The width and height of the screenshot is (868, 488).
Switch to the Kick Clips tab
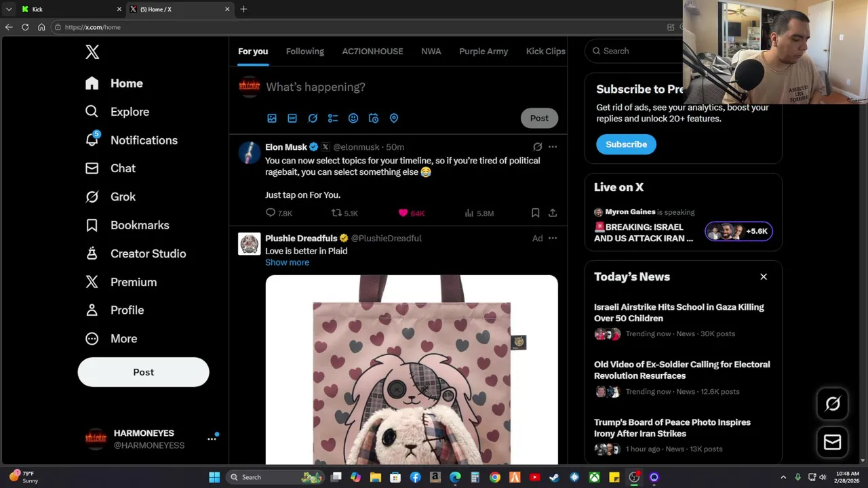pos(546,52)
